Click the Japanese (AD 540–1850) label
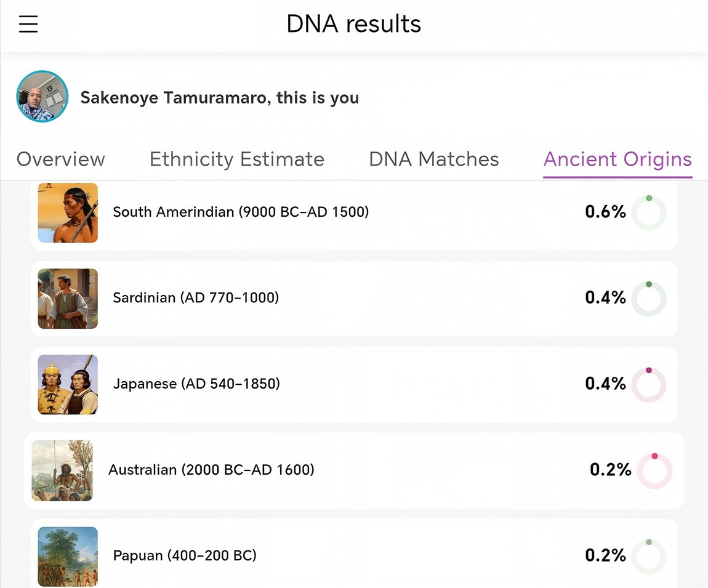The width and height of the screenshot is (708, 588). [x=196, y=384]
